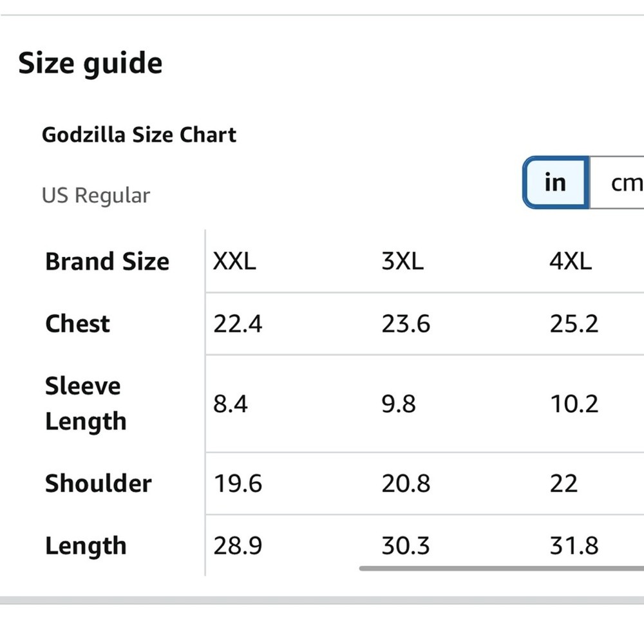Image resolution: width=644 pixels, height=644 pixels.
Task: Select the 3XL column header
Action: (402, 261)
